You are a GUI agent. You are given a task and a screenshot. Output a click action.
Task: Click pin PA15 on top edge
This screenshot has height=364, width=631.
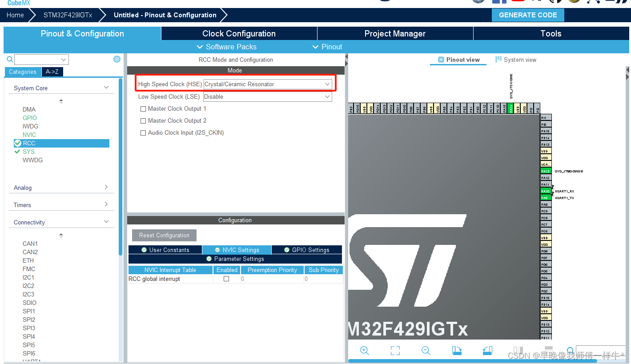(x=504, y=108)
